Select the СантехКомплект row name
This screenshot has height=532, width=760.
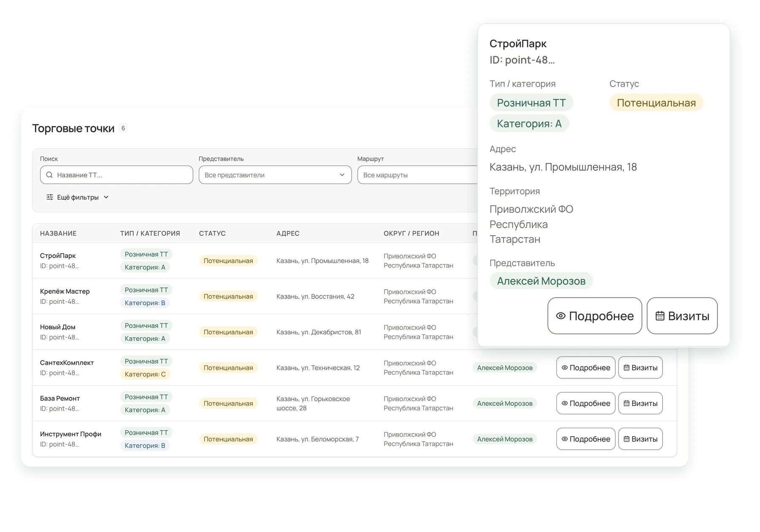point(67,363)
